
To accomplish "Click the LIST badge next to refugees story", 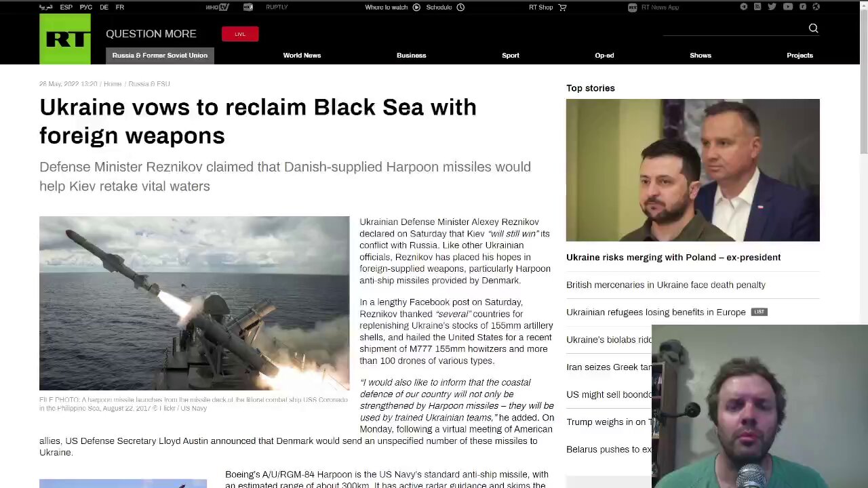I will pyautogui.click(x=759, y=312).
